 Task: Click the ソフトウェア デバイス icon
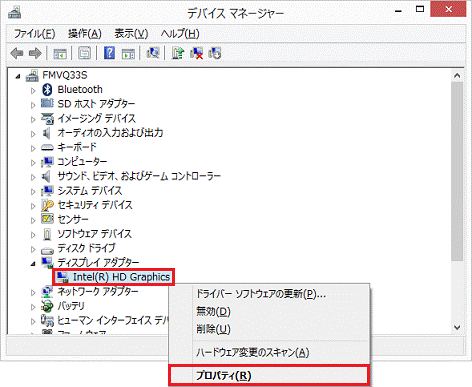click(x=47, y=234)
